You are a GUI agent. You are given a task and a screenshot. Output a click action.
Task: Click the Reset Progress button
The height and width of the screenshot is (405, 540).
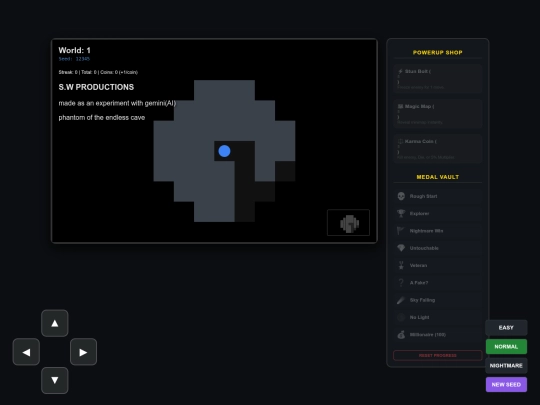coord(437,355)
